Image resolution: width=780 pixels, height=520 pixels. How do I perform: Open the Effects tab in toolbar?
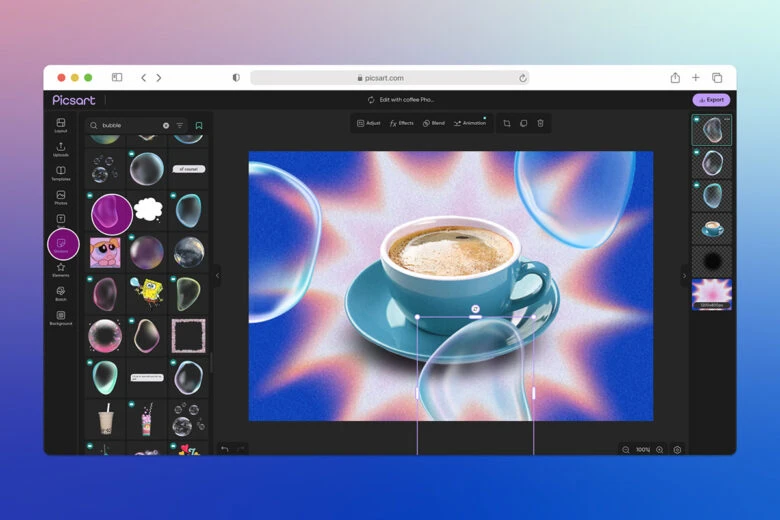click(401, 123)
